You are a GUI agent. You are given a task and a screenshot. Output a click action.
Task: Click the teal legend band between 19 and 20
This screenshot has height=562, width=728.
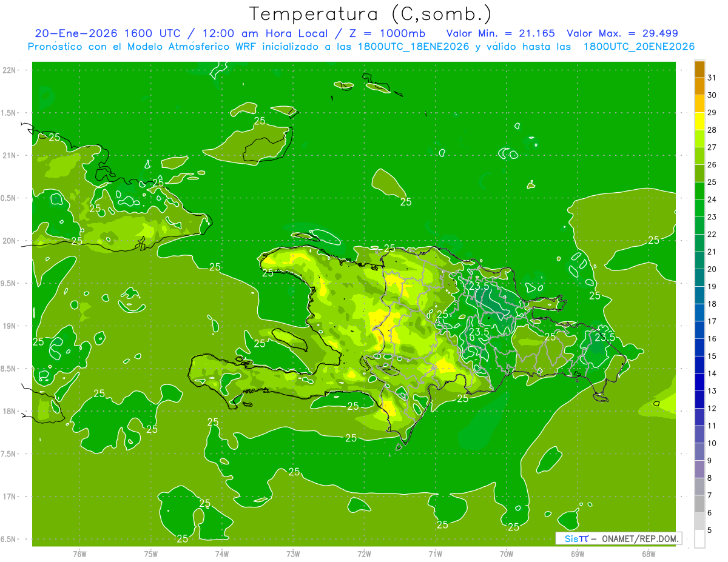[x=700, y=278]
